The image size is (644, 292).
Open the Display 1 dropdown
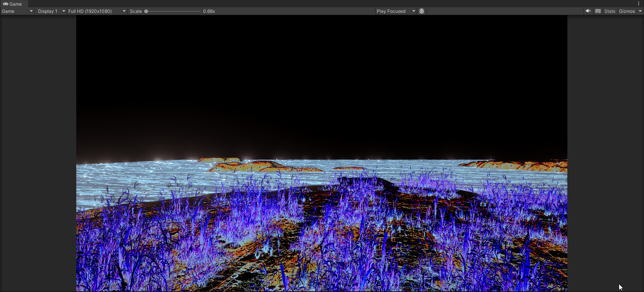[51, 11]
